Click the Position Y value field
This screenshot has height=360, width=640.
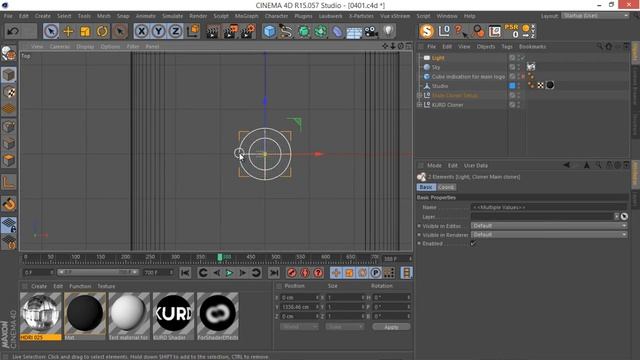(300, 307)
